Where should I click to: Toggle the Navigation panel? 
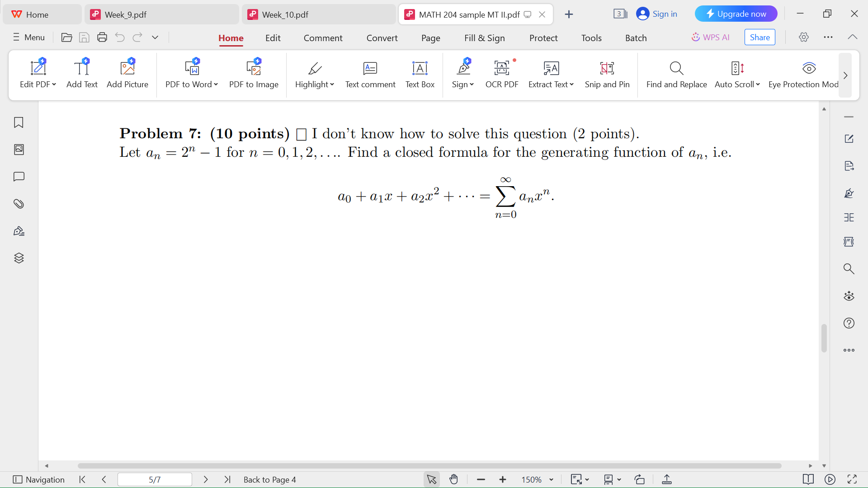pos(38,479)
